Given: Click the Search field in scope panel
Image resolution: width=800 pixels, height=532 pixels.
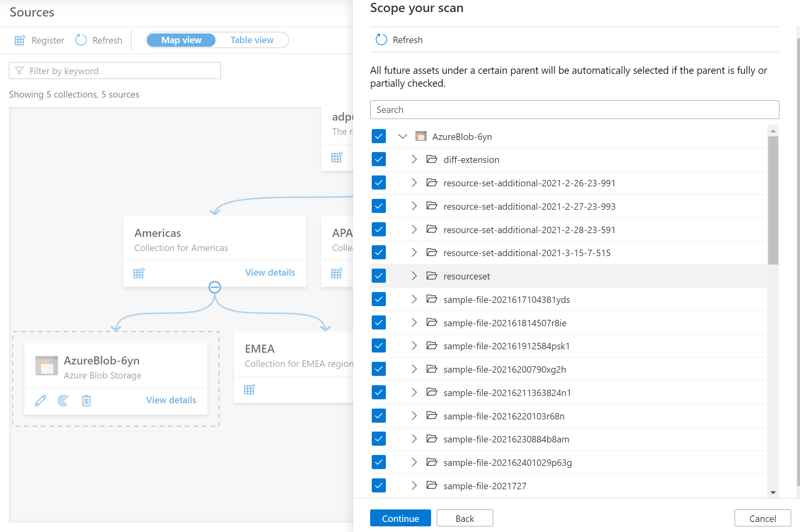Looking at the screenshot, I should click(574, 109).
